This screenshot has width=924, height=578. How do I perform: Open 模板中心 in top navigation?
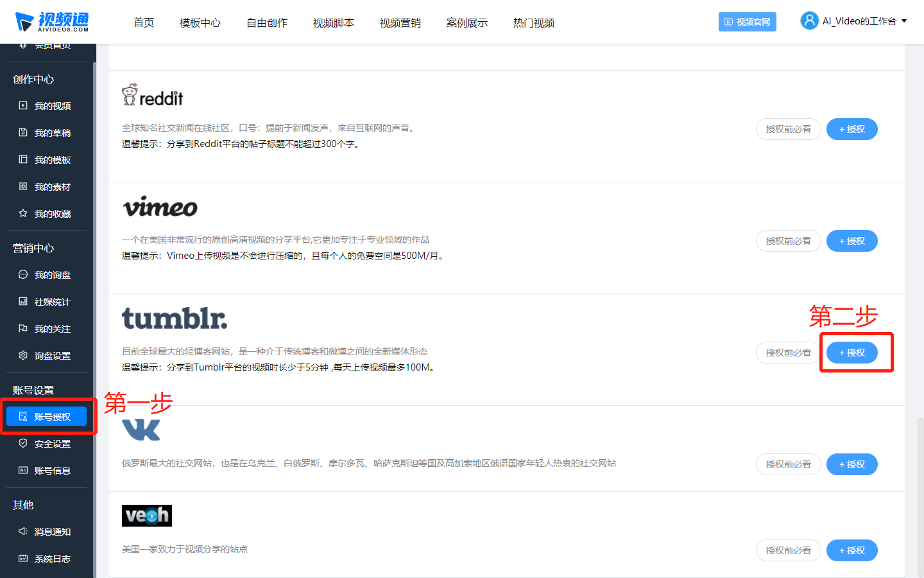(200, 23)
